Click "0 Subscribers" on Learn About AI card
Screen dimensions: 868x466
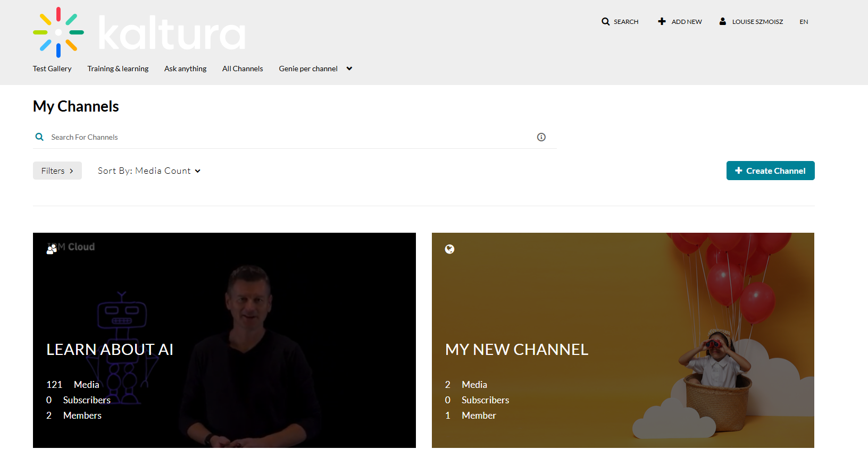79,400
